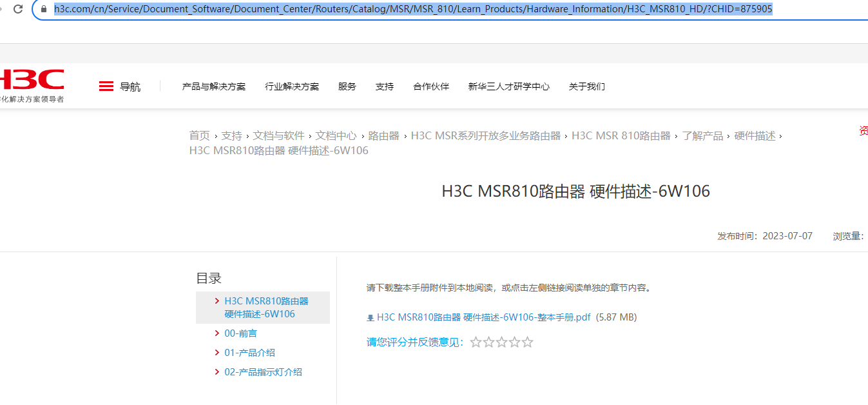Open the 服务 menu
Screen dimensions: 868x405
point(347,86)
